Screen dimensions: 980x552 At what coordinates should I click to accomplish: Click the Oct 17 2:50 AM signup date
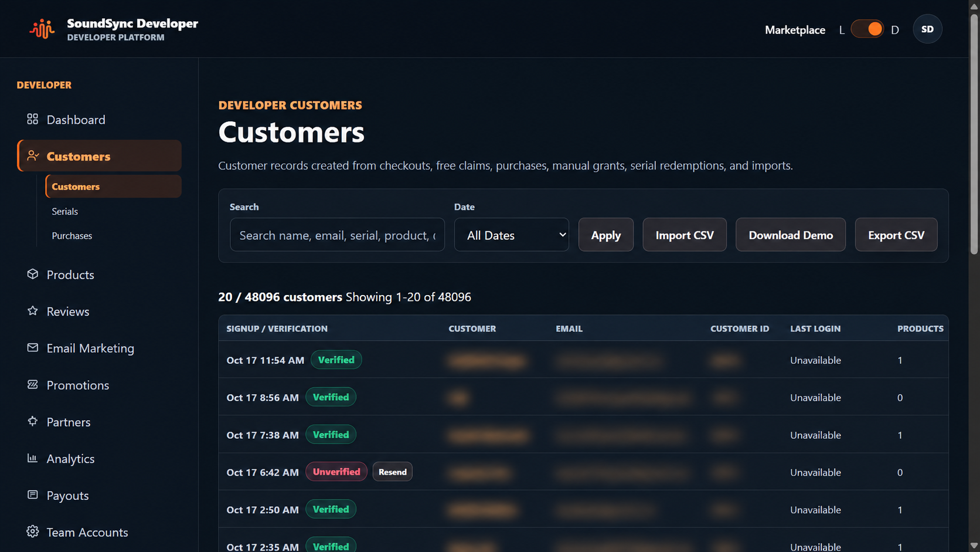click(x=263, y=510)
